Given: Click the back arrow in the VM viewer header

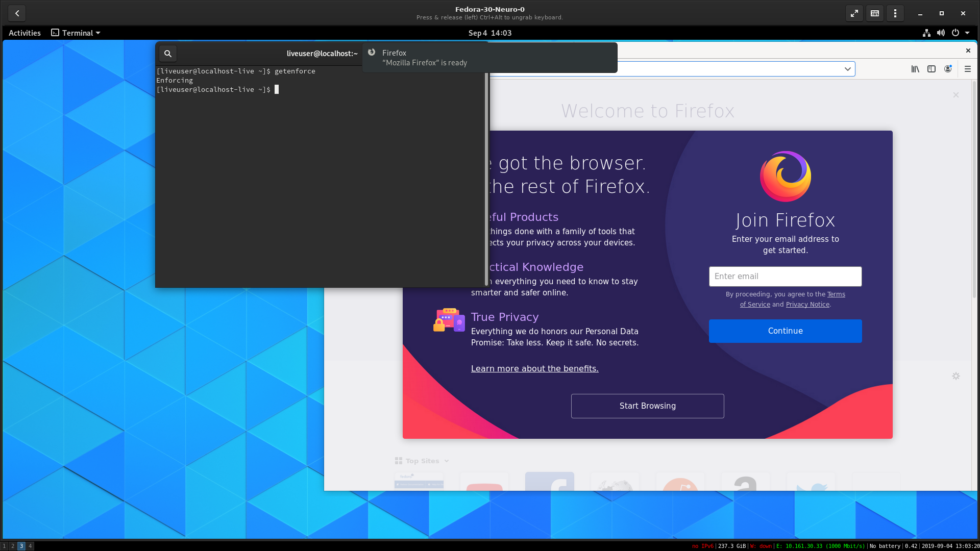Looking at the screenshot, I should [x=17, y=13].
